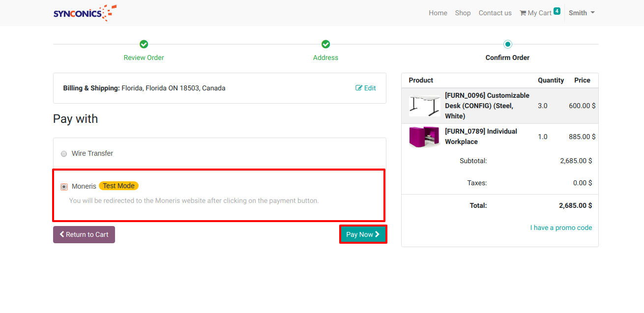
Task: Open the Contact us page
Action: click(495, 13)
